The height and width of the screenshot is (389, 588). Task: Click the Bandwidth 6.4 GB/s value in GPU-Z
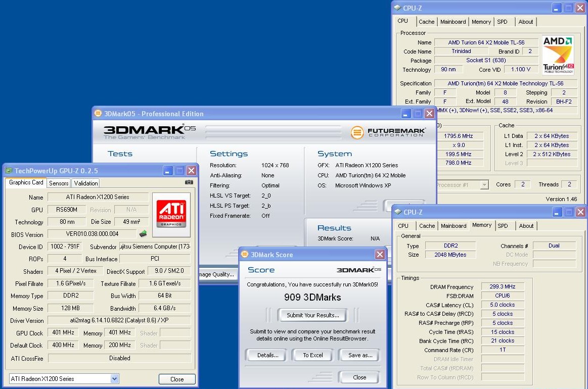pos(165,308)
